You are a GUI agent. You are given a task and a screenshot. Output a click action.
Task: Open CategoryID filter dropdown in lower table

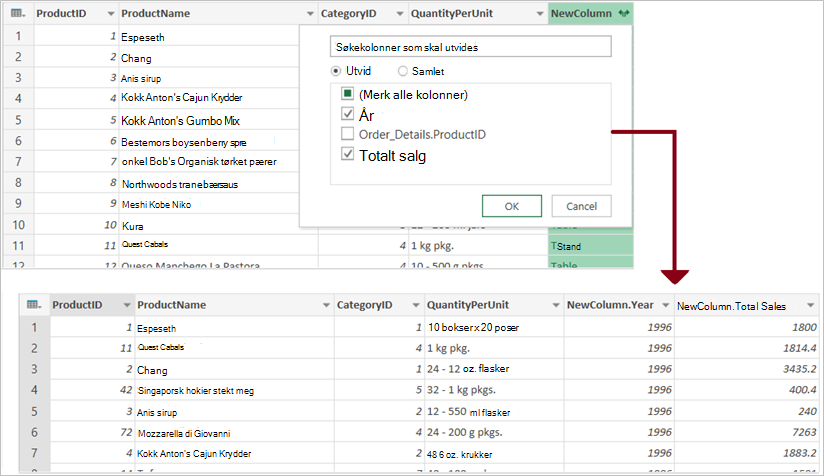[416, 305]
